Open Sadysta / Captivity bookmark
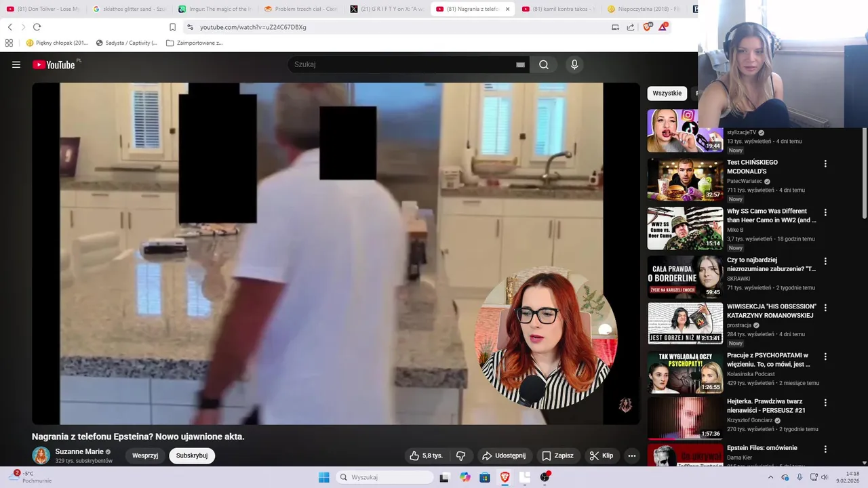The width and height of the screenshot is (868, 488). 127,43
